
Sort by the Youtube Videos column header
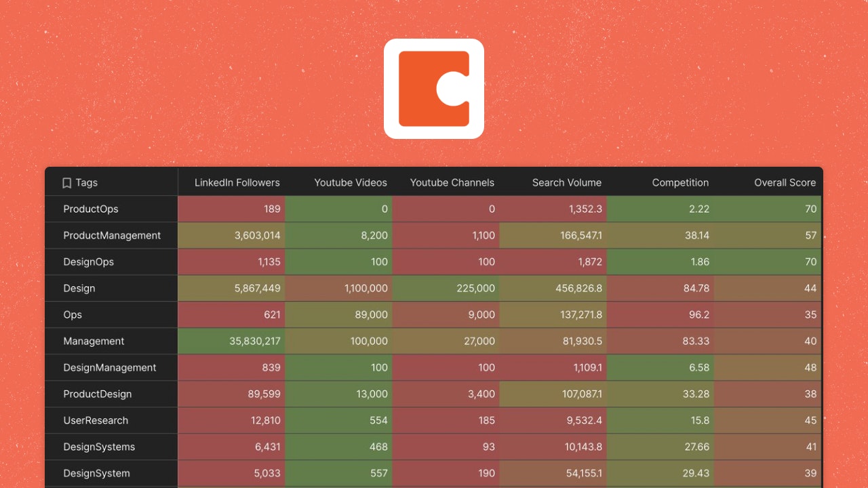(351, 182)
